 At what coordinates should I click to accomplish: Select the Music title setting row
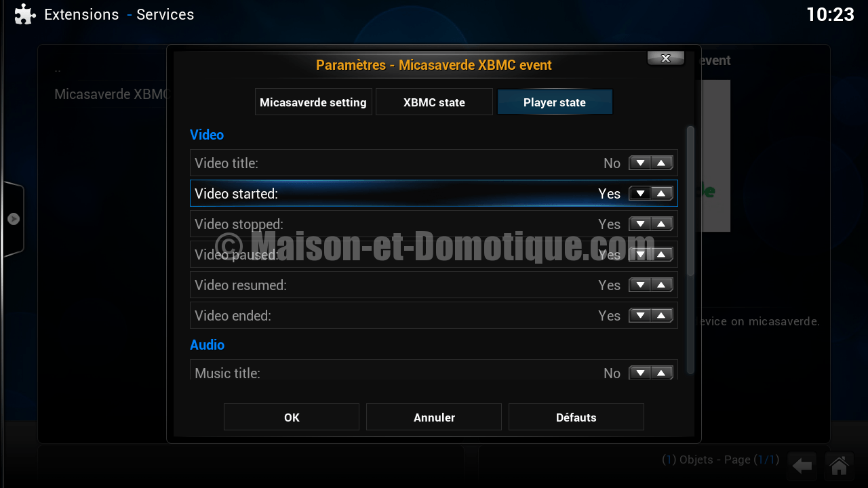(x=434, y=370)
